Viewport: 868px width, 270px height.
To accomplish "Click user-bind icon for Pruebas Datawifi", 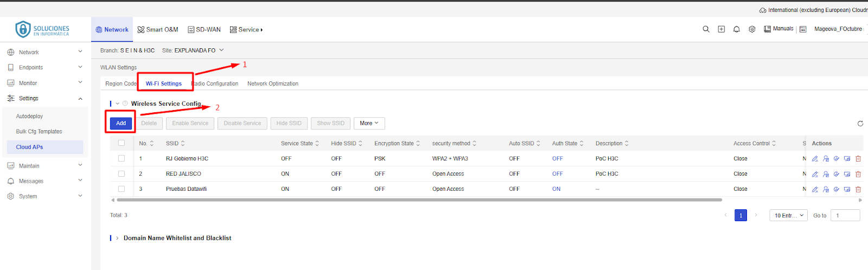I will [x=826, y=189].
